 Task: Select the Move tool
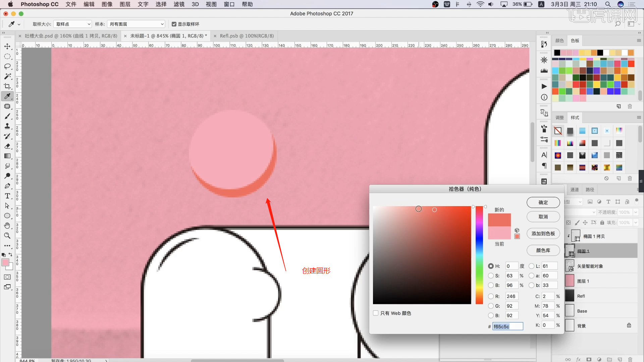[7, 46]
